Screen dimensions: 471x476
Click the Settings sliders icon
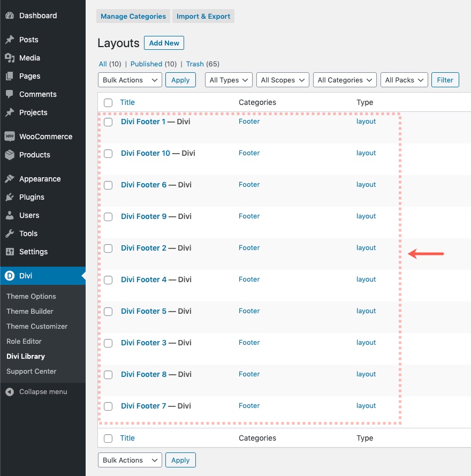pos(10,252)
